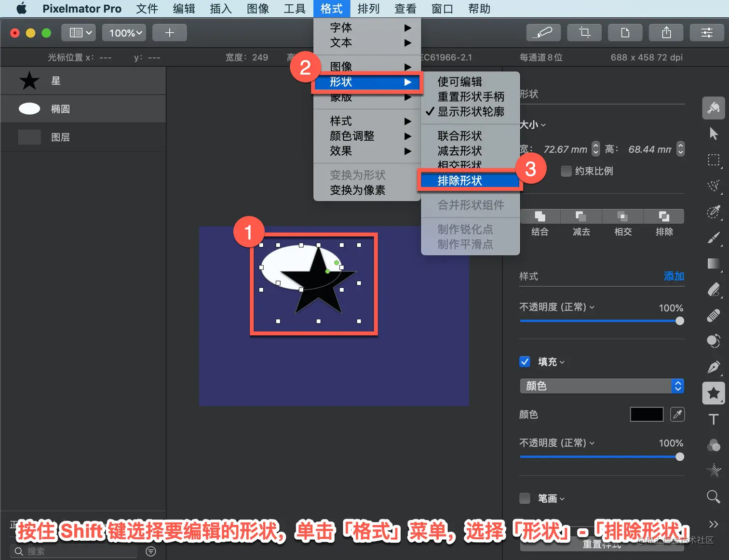Adjust the width value stepper

tap(596, 149)
